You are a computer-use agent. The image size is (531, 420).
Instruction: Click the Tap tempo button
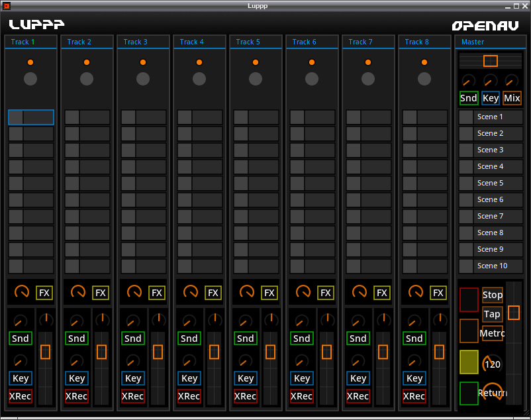tap(493, 314)
